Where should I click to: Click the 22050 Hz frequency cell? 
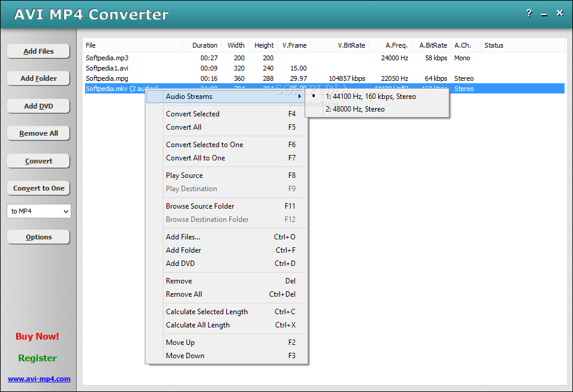(x=394, y=78)
